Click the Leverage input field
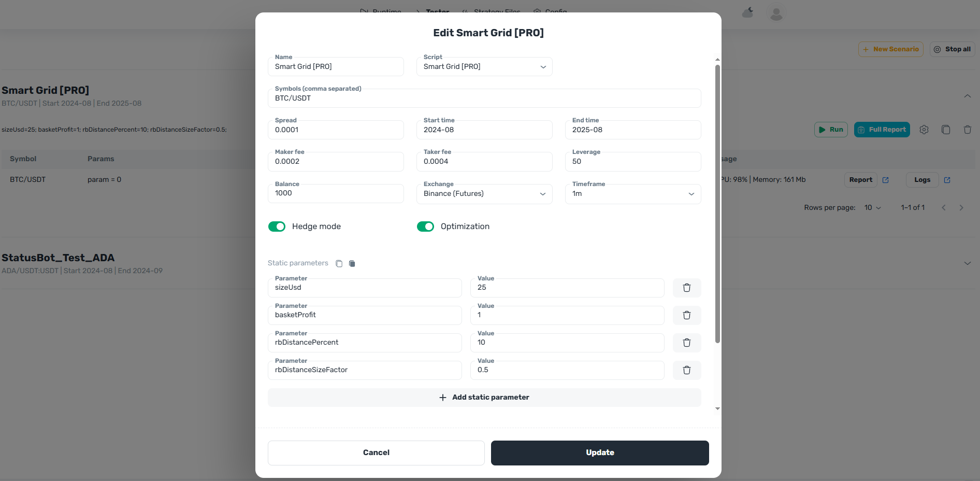Viewport: 980px width, 481px height. coord(632,162)
